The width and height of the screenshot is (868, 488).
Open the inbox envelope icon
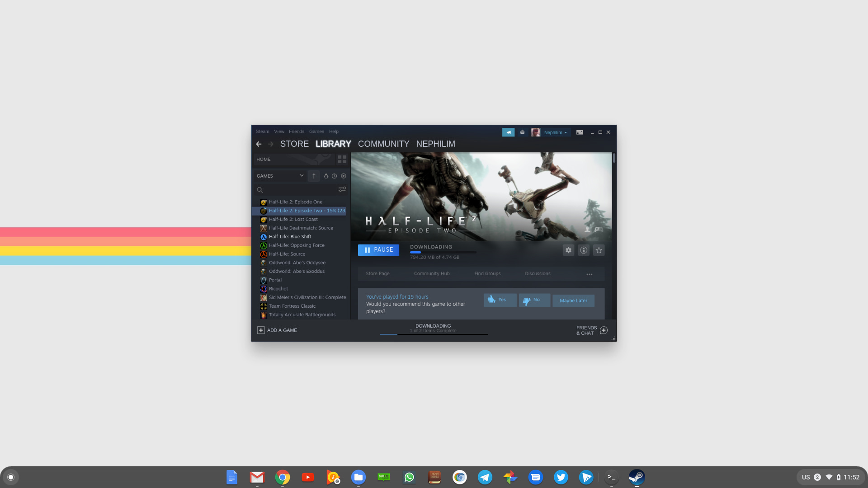522,132
